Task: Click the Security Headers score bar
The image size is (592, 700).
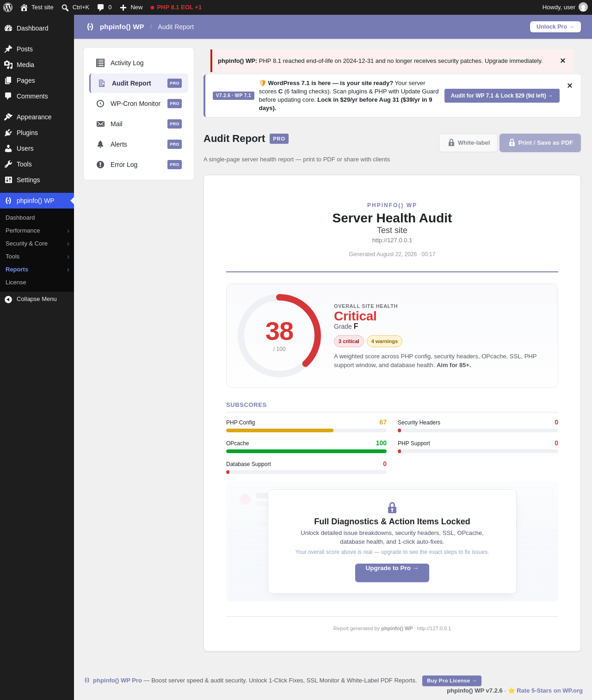Action: 478,430
